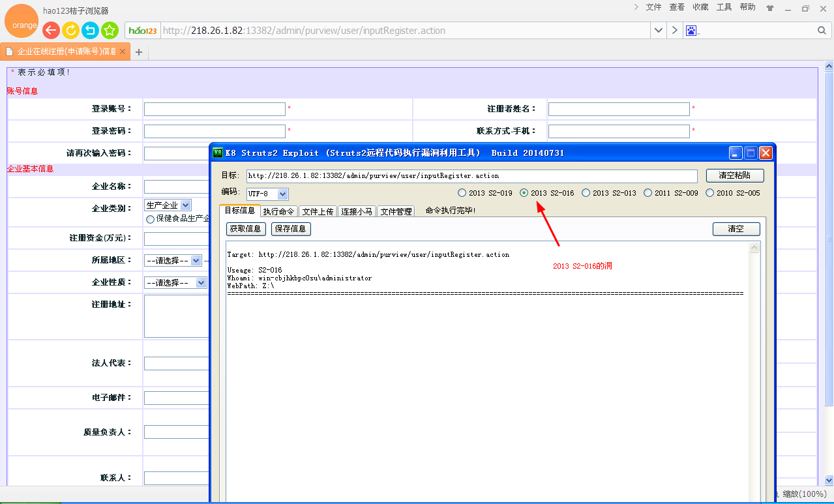Image resolution: width=834 pixels, height=504 pixels.
Task: Click the 目标 URL field in K8 tool
Action: (471, 176)
